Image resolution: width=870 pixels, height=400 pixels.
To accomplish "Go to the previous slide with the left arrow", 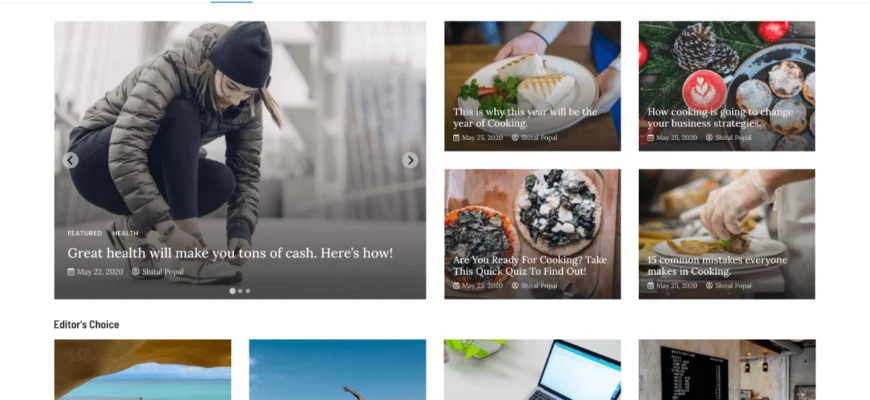I will coord(70,160).
